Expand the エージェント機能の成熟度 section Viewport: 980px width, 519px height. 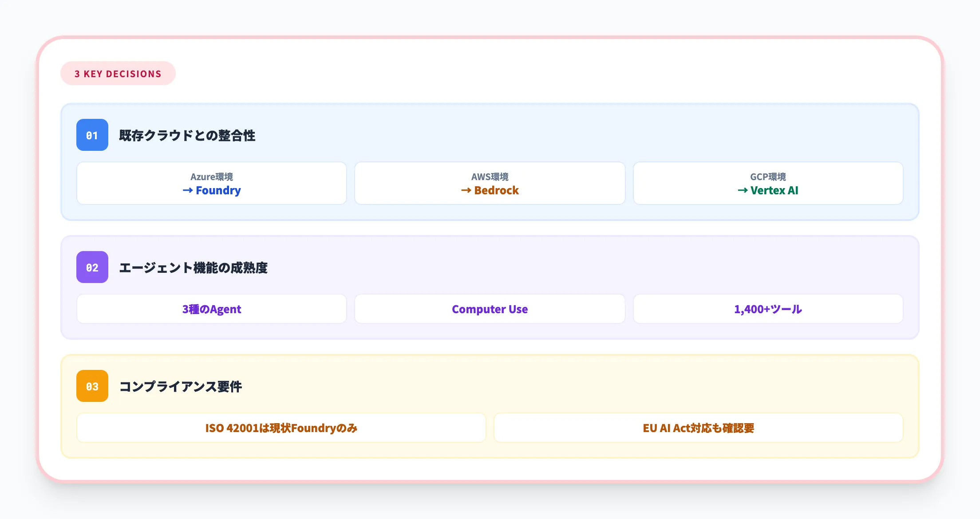point(194,267)
